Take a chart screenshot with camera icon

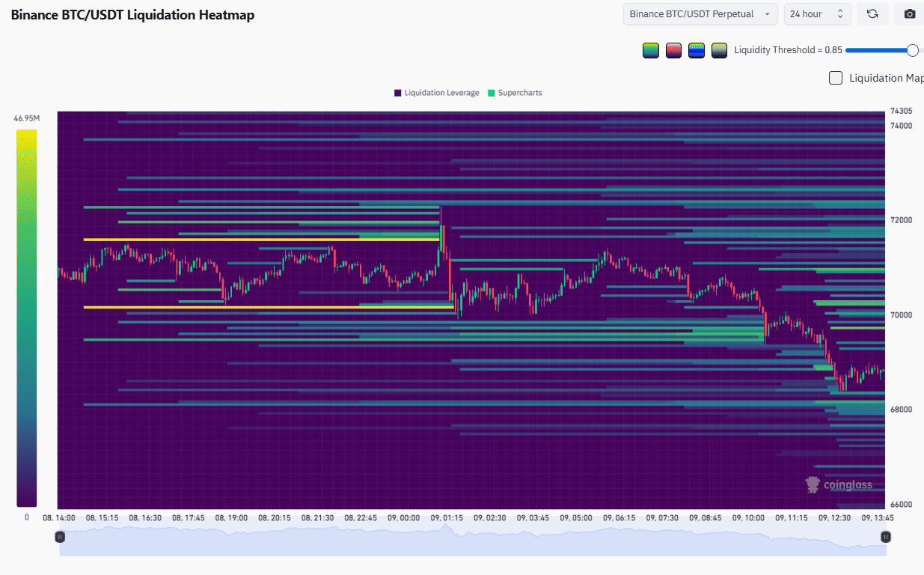910,13
